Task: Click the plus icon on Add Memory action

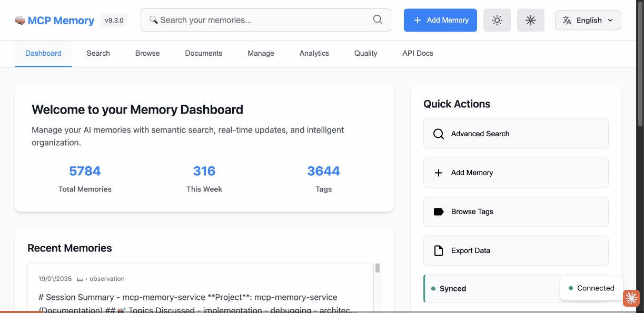Action: point(438,173)
